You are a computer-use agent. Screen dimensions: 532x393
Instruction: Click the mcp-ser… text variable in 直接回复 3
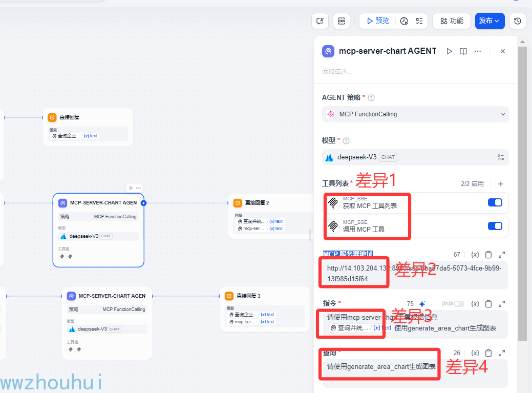click(251, 322)
